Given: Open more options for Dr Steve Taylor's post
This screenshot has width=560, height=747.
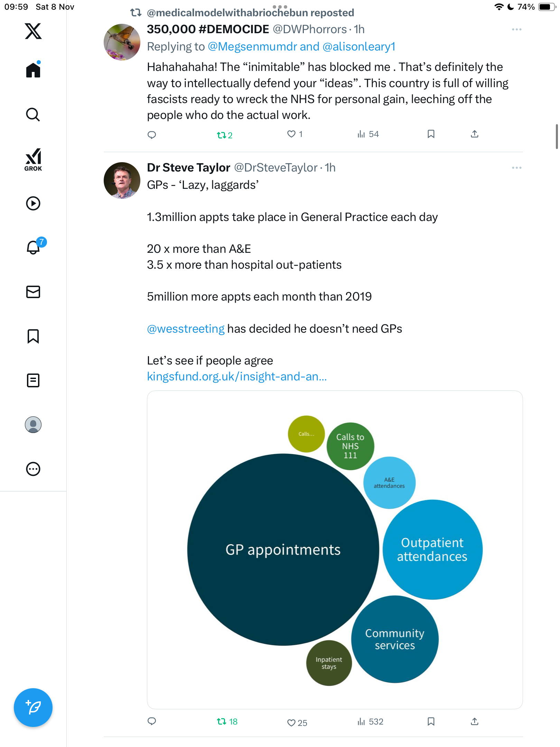Looking at the screenshot, I should [516, 168].
